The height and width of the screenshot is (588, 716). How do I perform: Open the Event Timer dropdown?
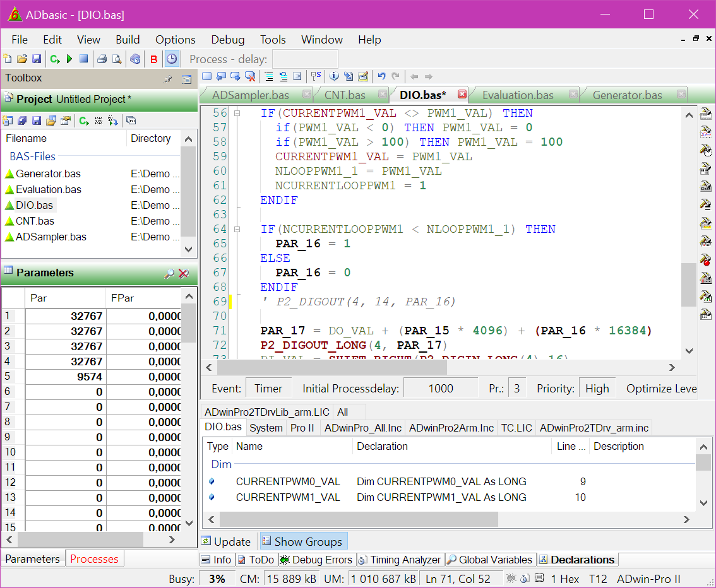268,389
